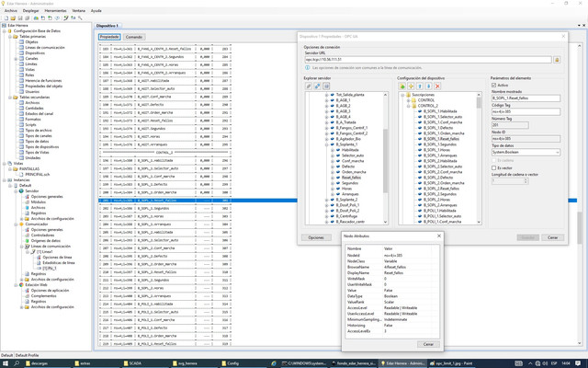Click Cerrar in Nodo Atributos dialog
Screen dimensions: 588x368
click(428, 344)
